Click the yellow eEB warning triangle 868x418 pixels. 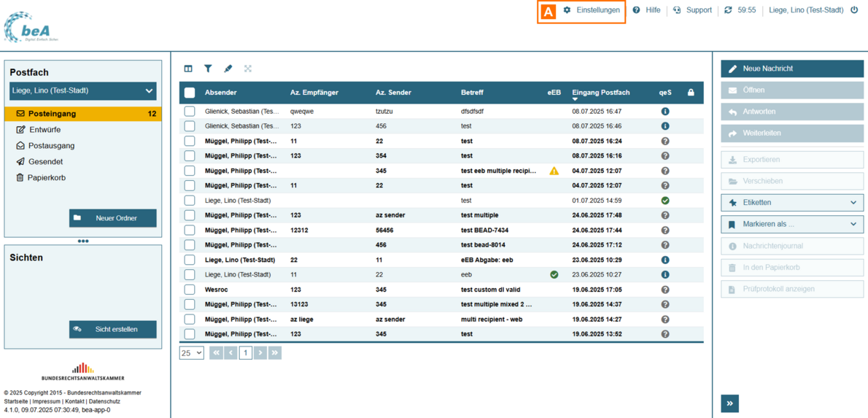[554, 171]
